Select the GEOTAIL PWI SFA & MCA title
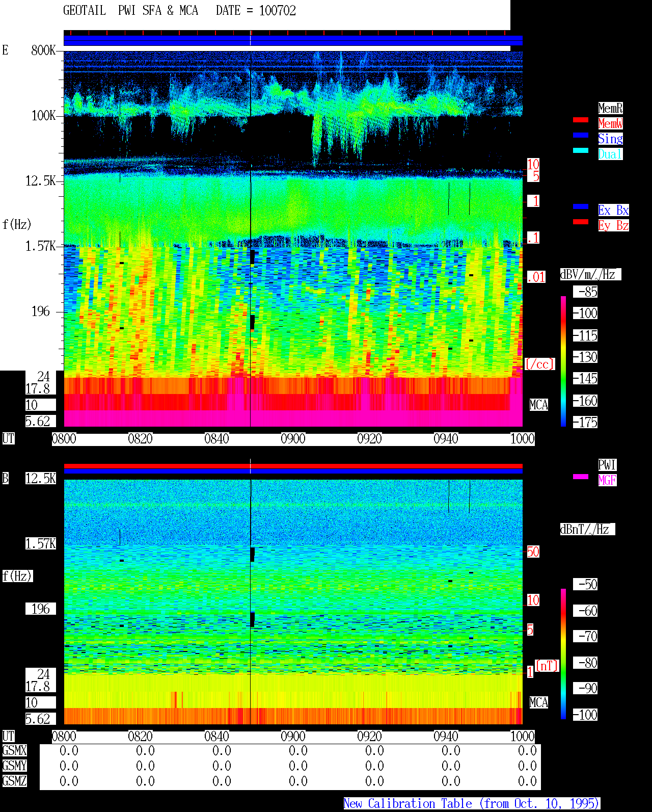 pos(130,11)
